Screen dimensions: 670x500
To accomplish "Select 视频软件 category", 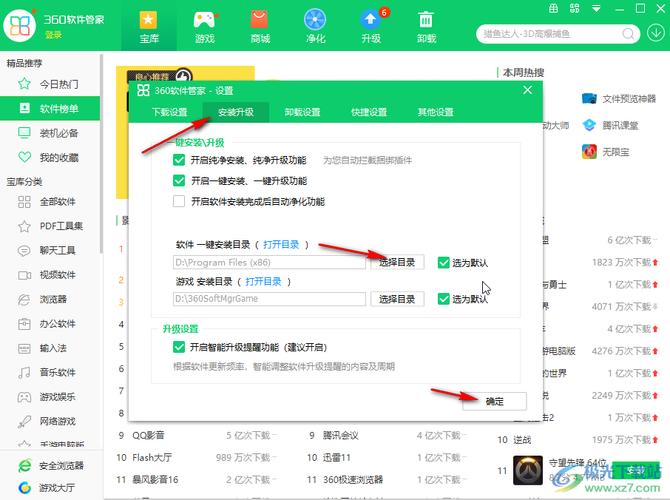I will tap(50, 275).
